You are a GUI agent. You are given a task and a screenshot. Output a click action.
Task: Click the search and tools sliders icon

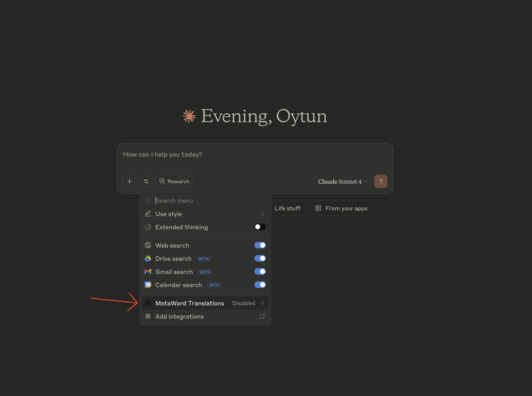[x=146, y=181]
